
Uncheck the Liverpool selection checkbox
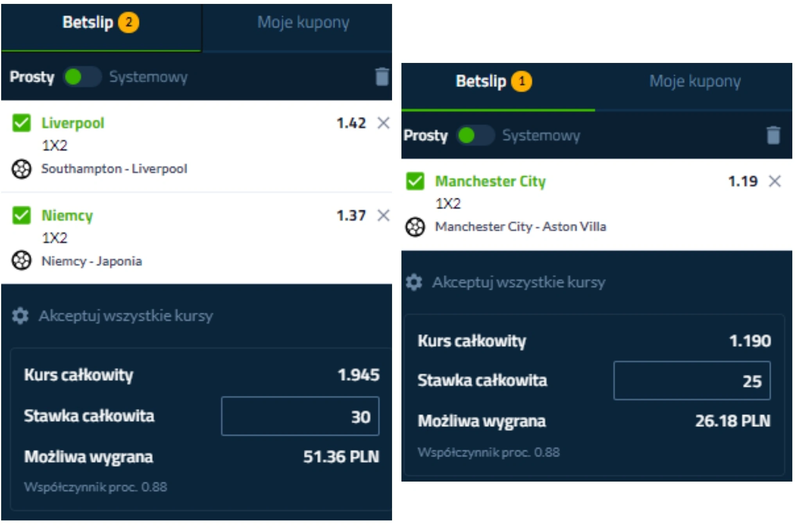(21, 123)
